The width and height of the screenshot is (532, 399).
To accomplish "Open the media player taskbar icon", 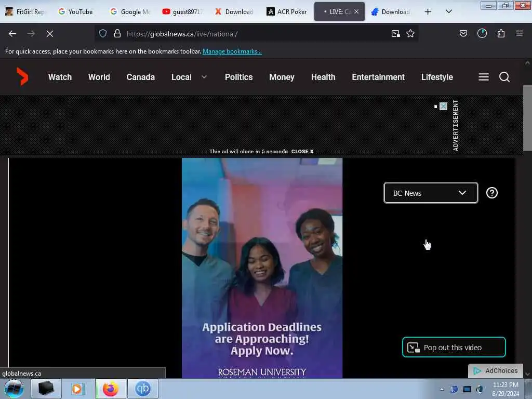I will (x=77, y=389).
